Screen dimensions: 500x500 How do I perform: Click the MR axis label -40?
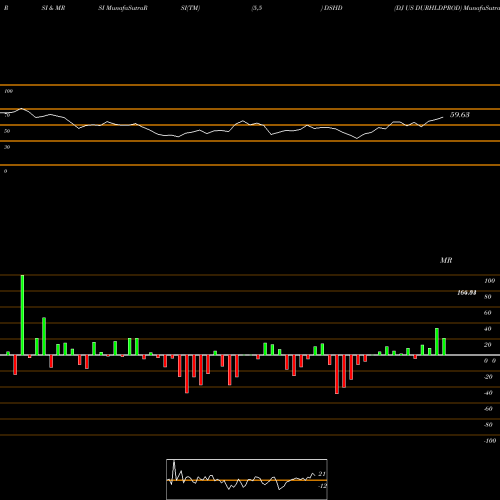488,393
